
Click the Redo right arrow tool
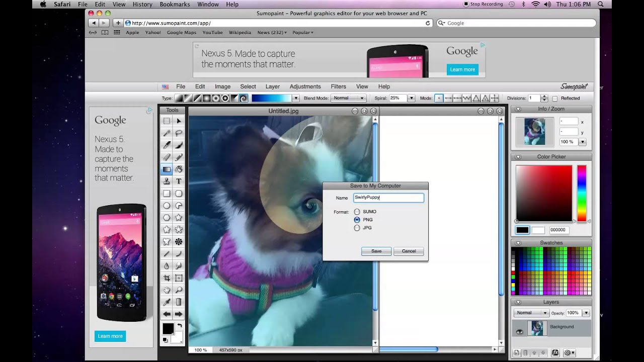click(179, 314)
